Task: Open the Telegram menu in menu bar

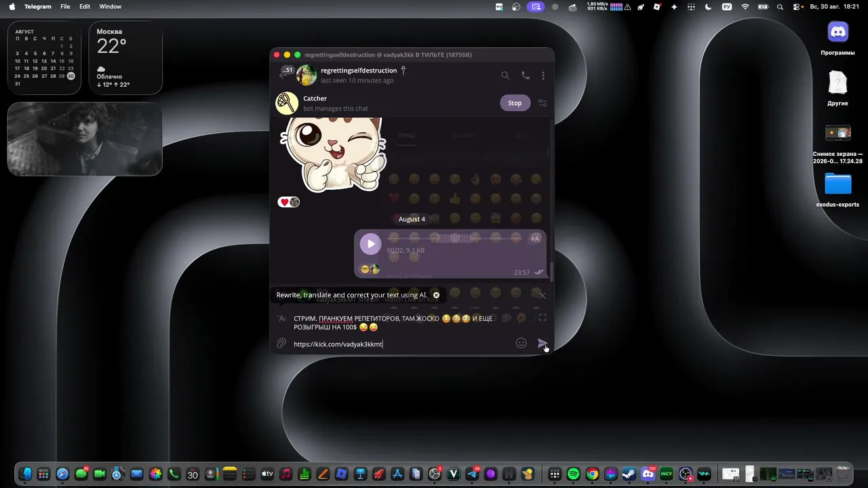Action: click(x=38, y=7)
